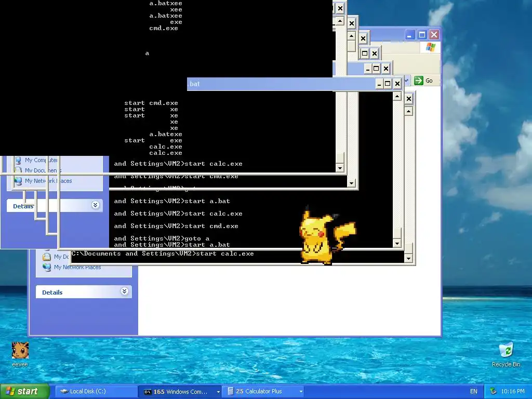Click the 'C:\Documents and Settings\VM2>start calc.exe' line
Viewport: 532px width, 399px height.
tap(163, 254)
